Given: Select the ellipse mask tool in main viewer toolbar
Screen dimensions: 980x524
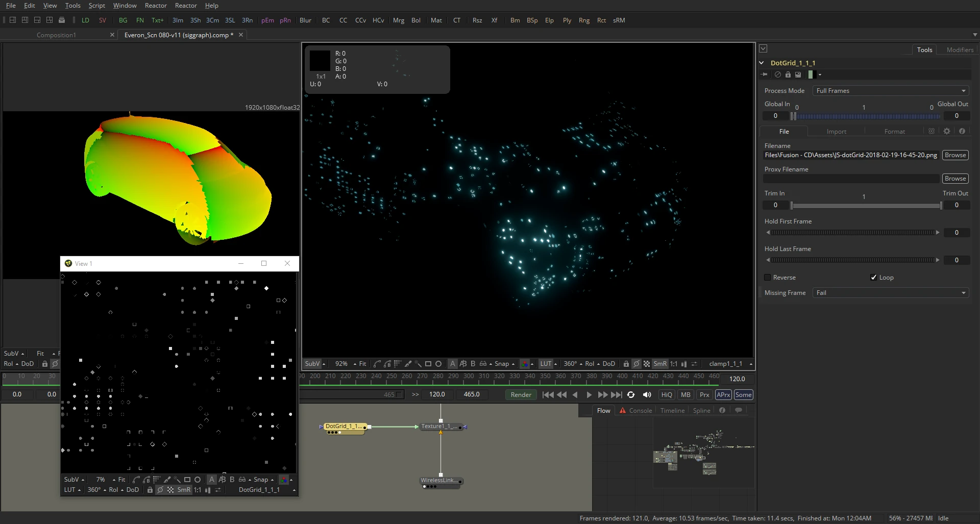Looking at the screenshot, I should [x=438, y=364].
